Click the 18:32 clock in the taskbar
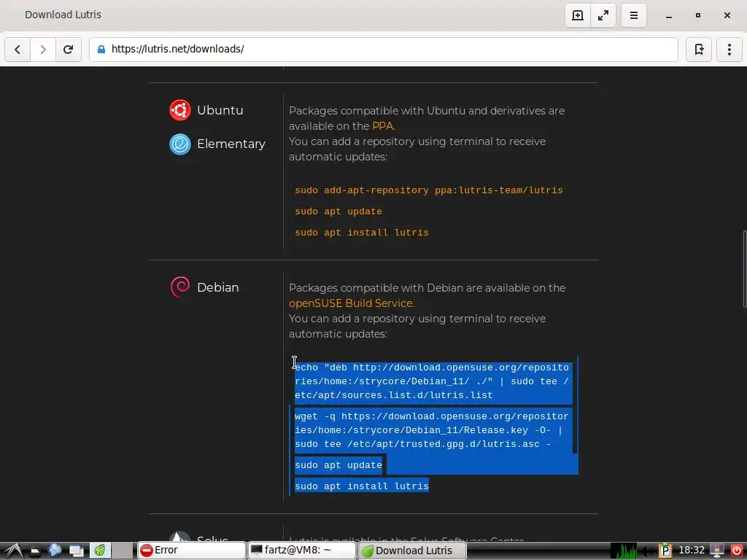This screenshot has height=560, width=747. [692, 550]
